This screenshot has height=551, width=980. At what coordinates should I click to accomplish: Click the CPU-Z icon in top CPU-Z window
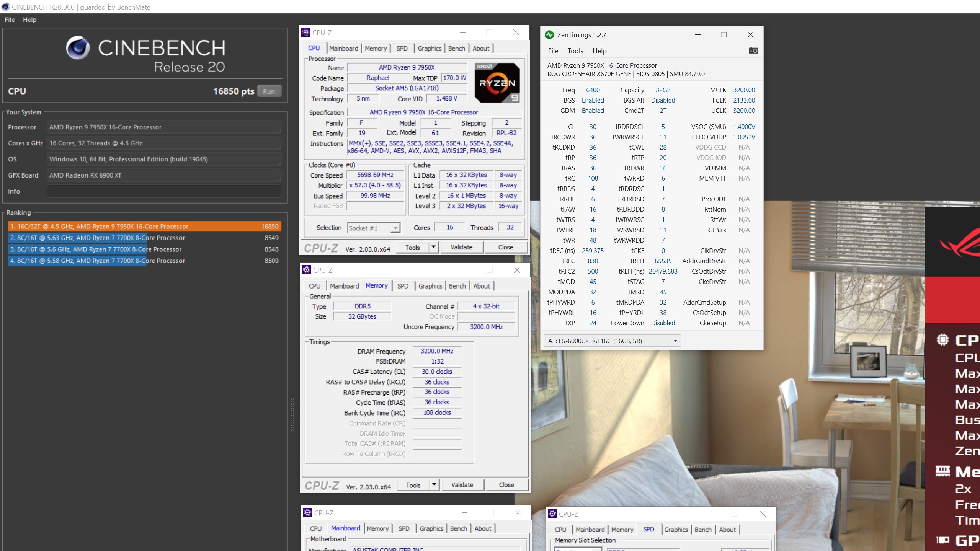tap(306, 33)
